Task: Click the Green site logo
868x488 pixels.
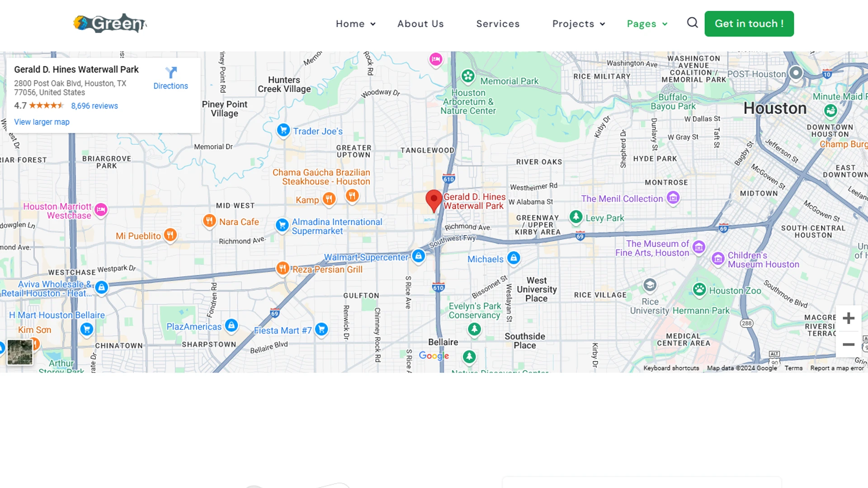Action: pos(110,23)
